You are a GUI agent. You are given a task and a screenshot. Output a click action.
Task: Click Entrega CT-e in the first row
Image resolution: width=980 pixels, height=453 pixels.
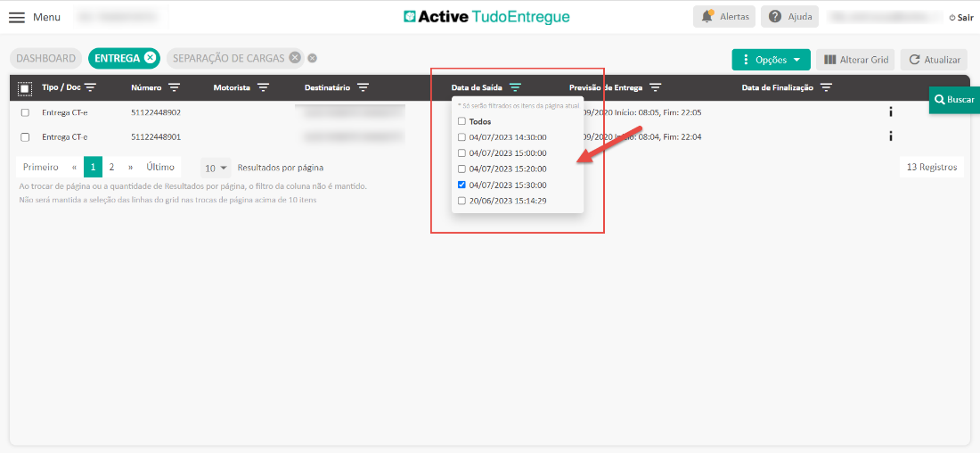pos(65,112)
